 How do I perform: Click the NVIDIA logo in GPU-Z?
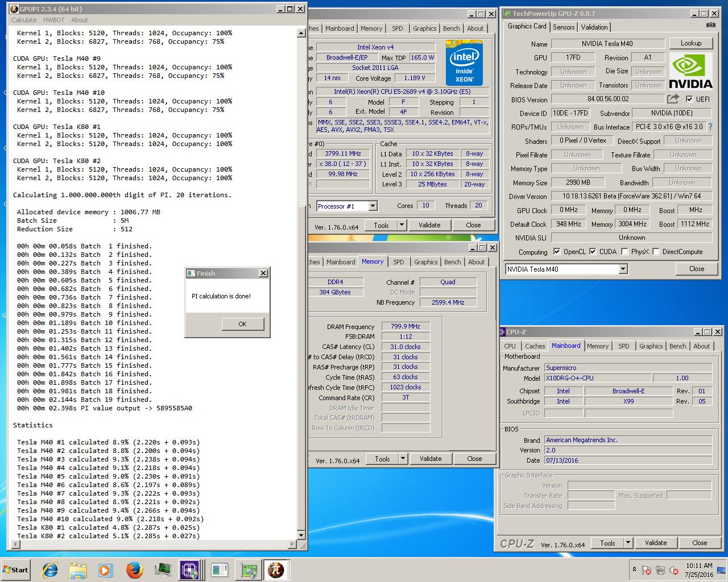[690, 71]
